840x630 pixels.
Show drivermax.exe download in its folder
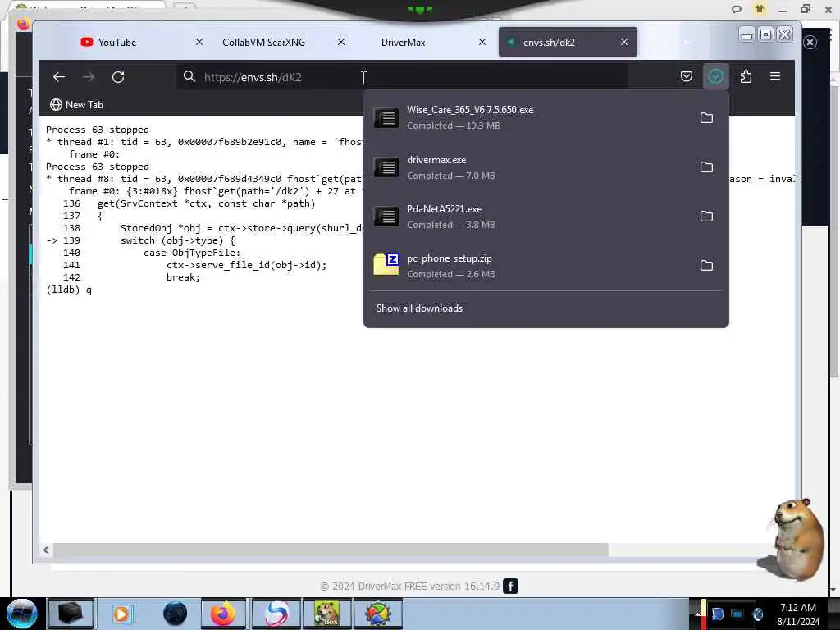[706, 167]
